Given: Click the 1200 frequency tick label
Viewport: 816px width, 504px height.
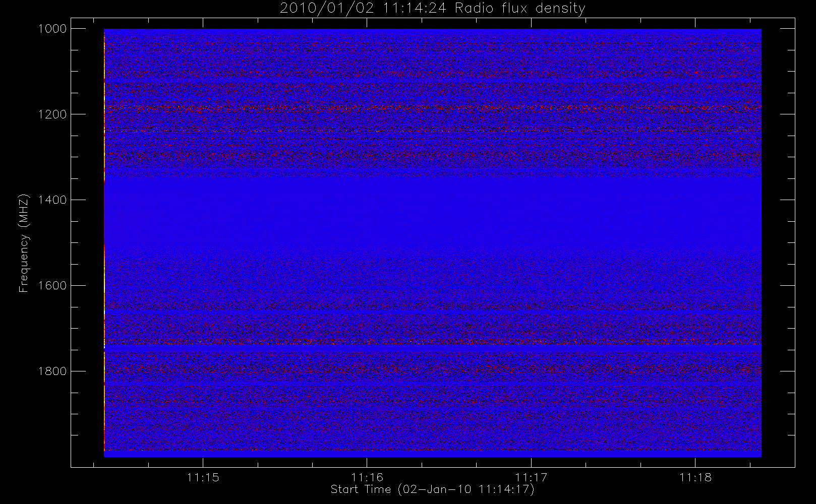Looking at the screenshot, I should (x=52, y=114).
